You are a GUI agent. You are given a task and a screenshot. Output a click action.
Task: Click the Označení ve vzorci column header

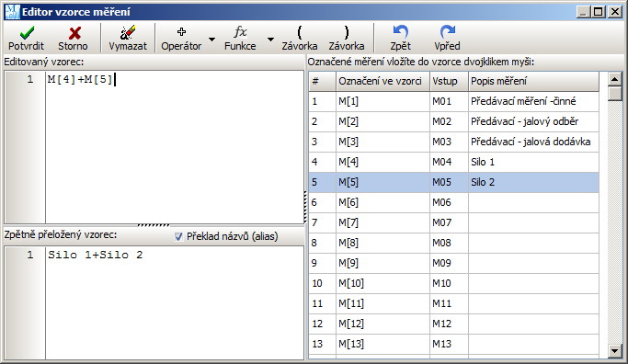(383, 81)
